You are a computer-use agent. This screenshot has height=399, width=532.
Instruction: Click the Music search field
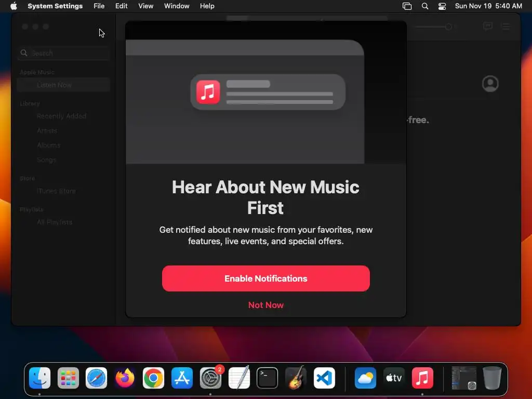click(x=63, y=53)
